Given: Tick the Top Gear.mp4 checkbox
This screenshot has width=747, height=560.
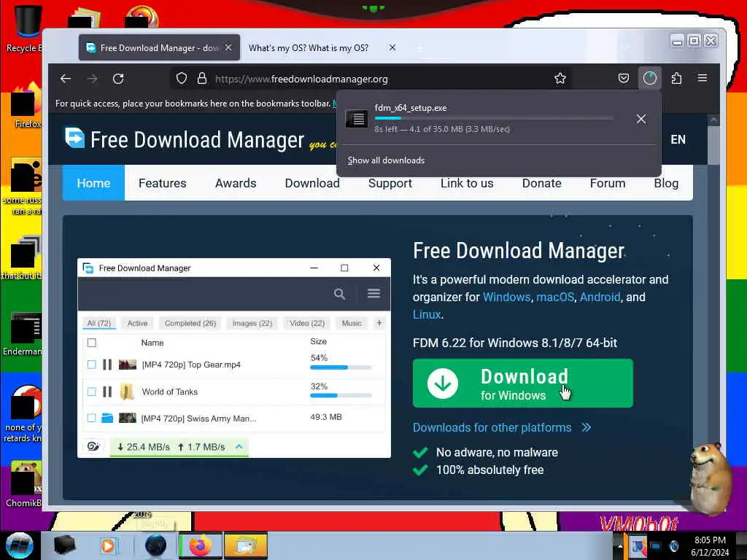Looking at the screenshot, I should pyautogui.click(x=91, y=365).
